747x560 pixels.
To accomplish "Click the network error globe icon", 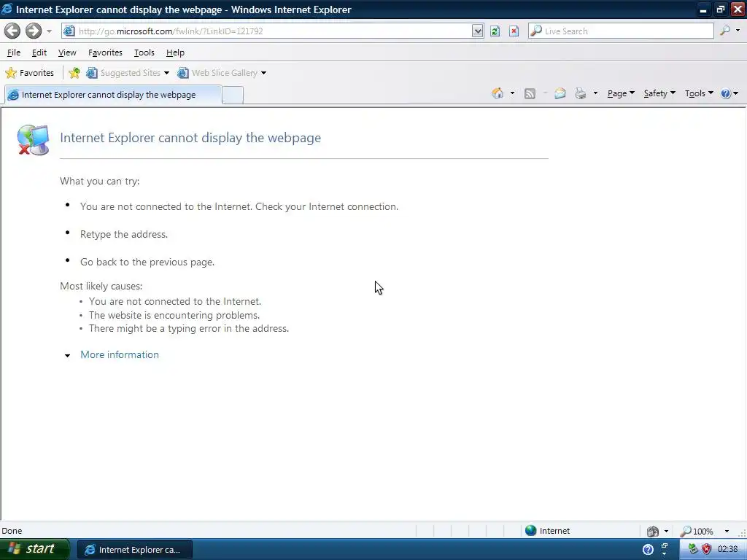I will (x=33, y=139).
